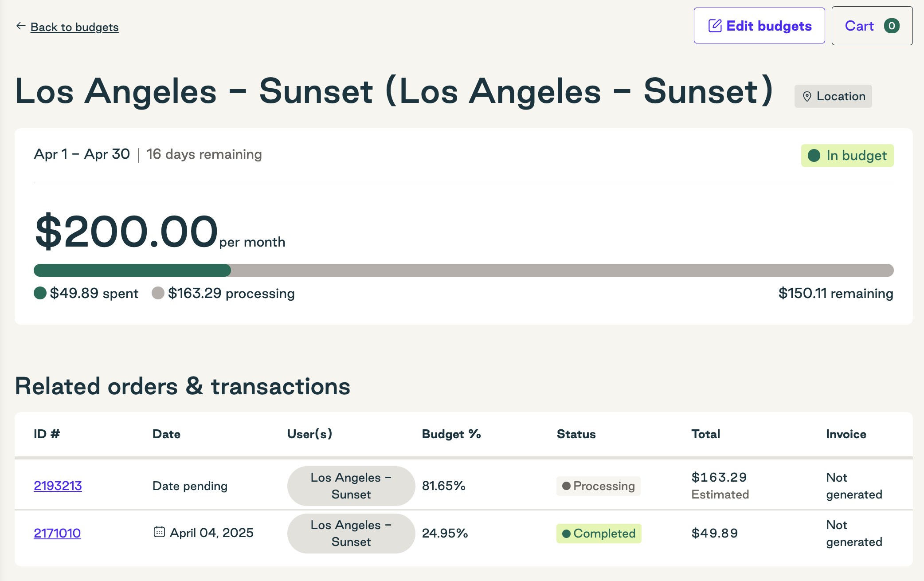
Task: Click the User(s) column header
Action: point(309,434)
